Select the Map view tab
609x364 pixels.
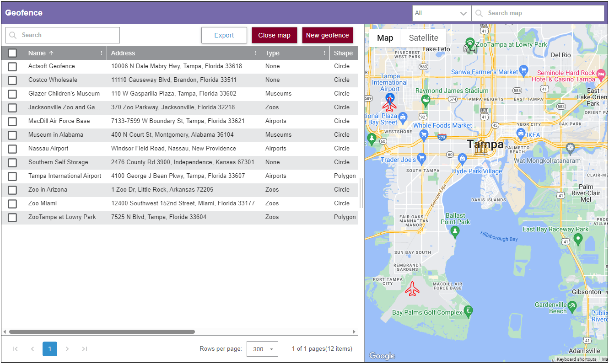[x=385, y=38]
